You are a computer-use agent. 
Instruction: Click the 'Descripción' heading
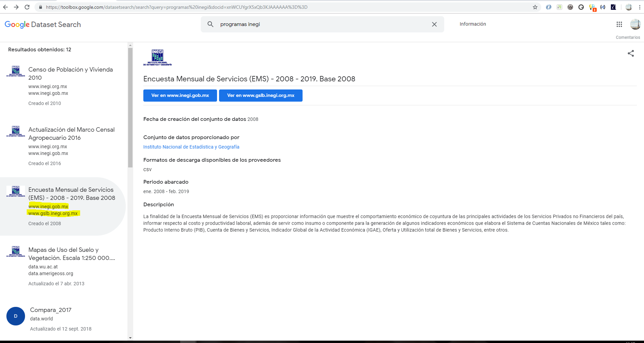click(159, 205)
